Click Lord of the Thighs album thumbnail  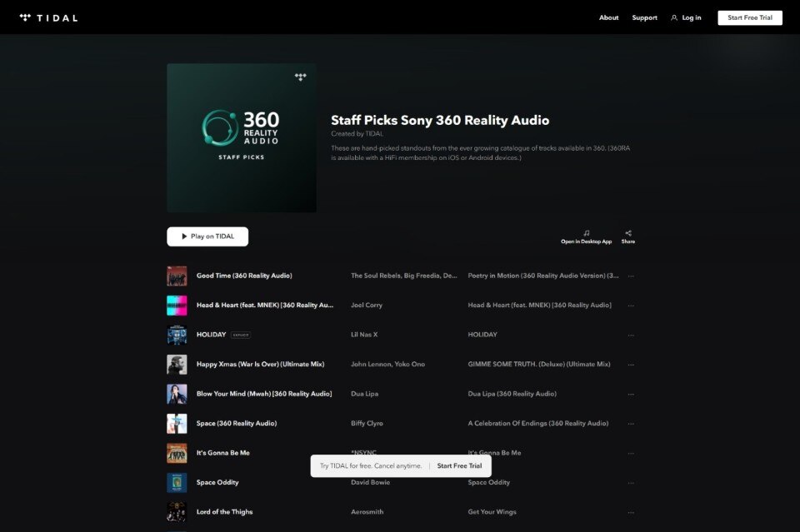tap(177, 512)
